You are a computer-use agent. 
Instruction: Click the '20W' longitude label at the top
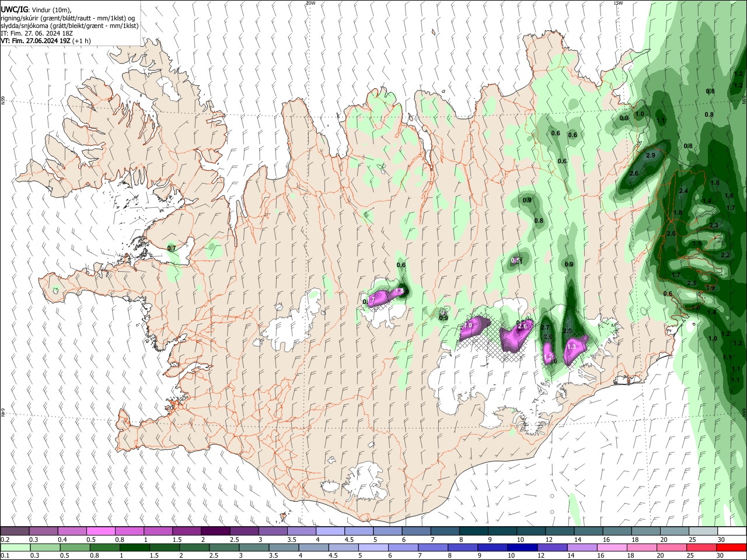310,3
